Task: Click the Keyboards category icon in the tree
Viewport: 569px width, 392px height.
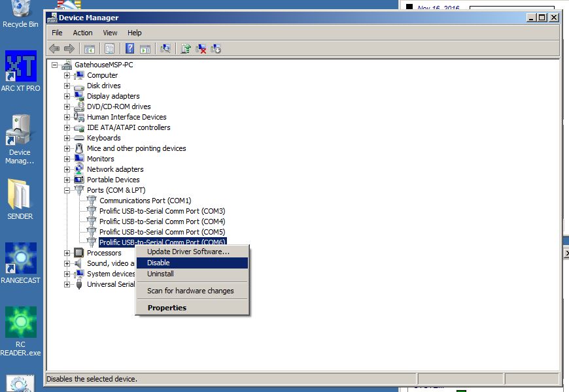Action: coord(78,138)
